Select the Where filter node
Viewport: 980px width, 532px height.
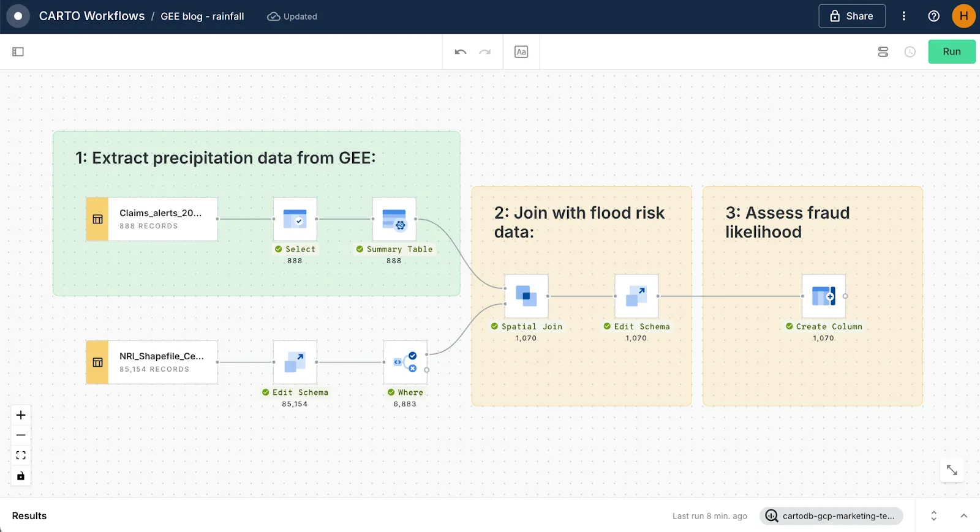point(405,362)
